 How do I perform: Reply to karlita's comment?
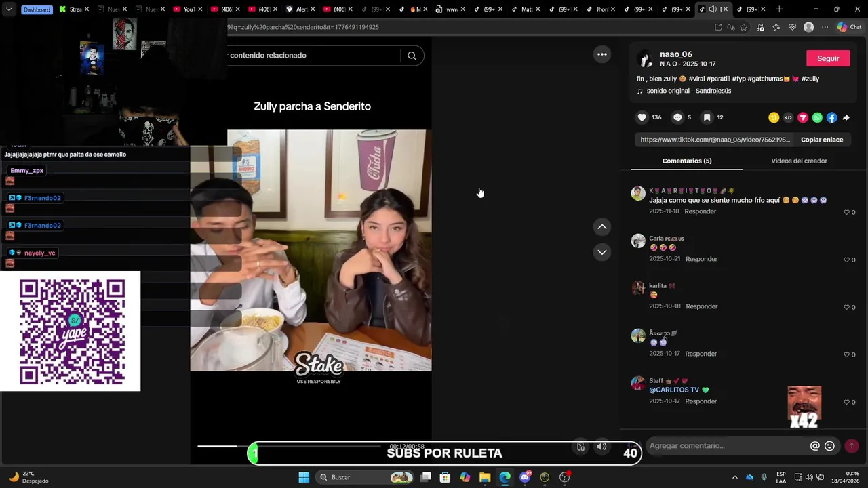701,306
